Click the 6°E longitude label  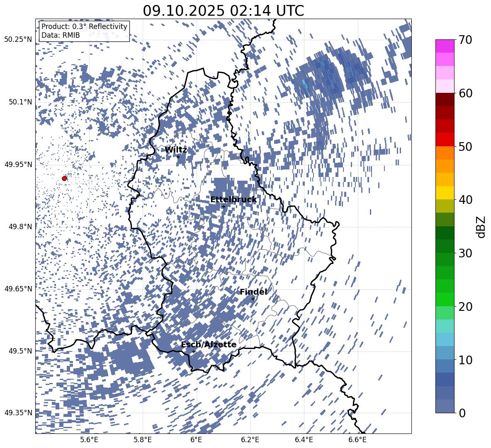coord(196,440)
